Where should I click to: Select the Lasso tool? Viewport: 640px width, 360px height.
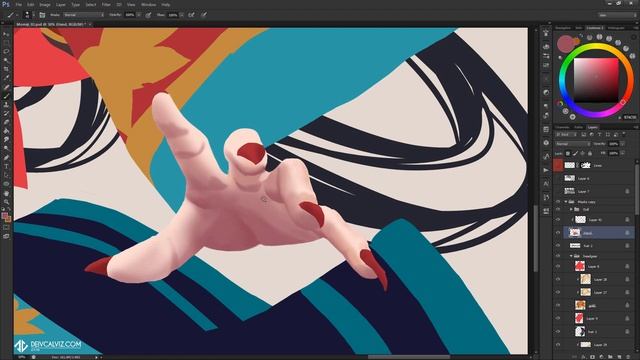tap(6, 51)
